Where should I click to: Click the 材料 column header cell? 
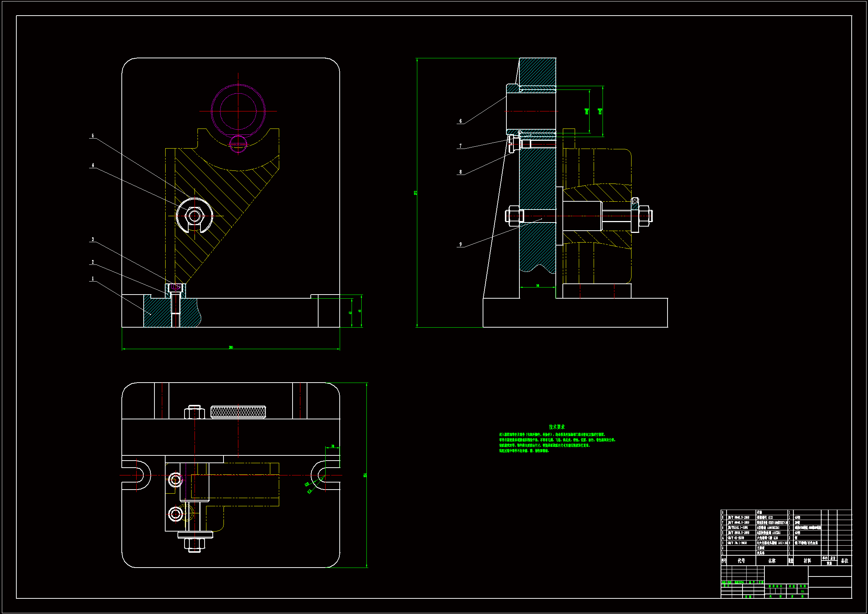[807, 561]
